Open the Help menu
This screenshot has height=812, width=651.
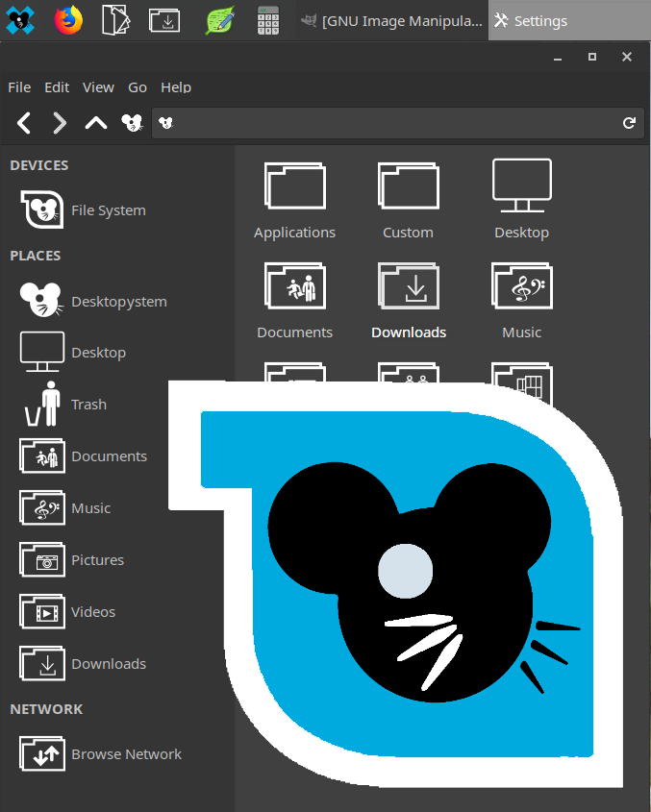coord(176,87)
